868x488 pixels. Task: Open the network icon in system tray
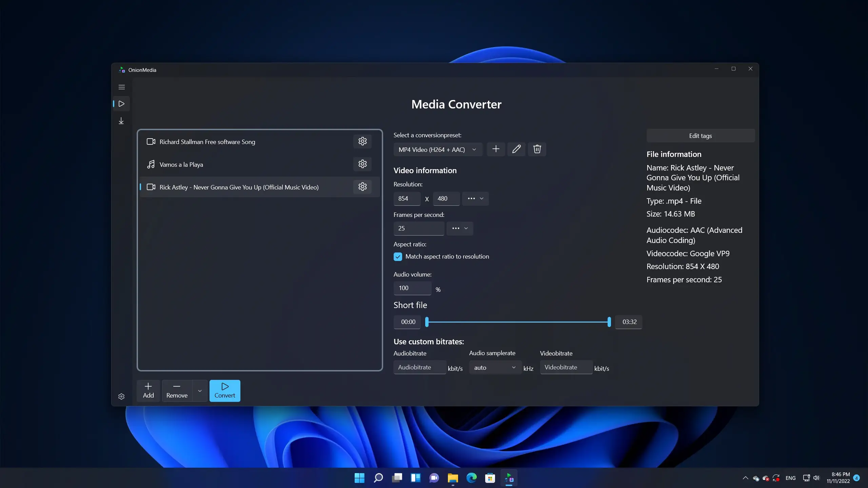(806, 478)
